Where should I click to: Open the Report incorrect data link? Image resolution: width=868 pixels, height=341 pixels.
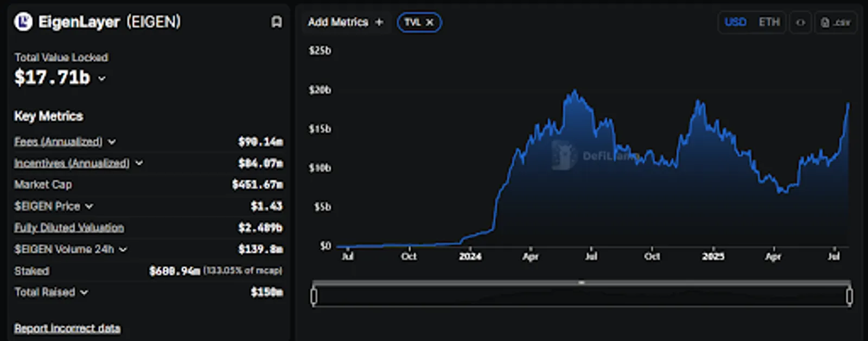click(x=67, y=329)
